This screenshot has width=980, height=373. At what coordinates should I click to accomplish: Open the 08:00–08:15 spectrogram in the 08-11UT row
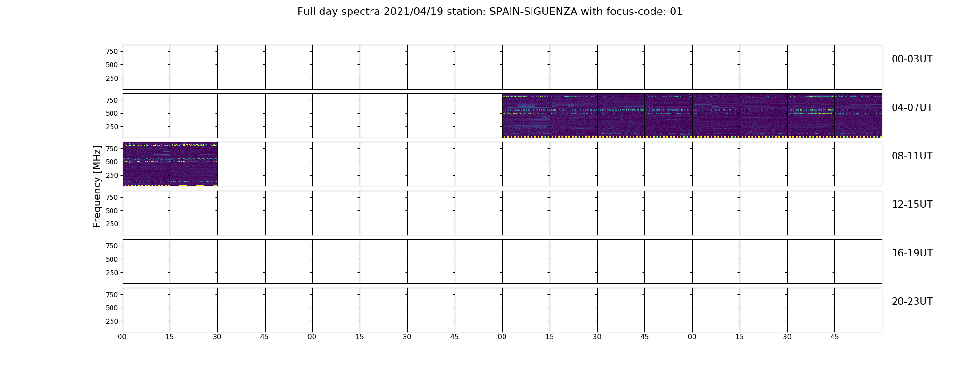click(x=146, y=164)
